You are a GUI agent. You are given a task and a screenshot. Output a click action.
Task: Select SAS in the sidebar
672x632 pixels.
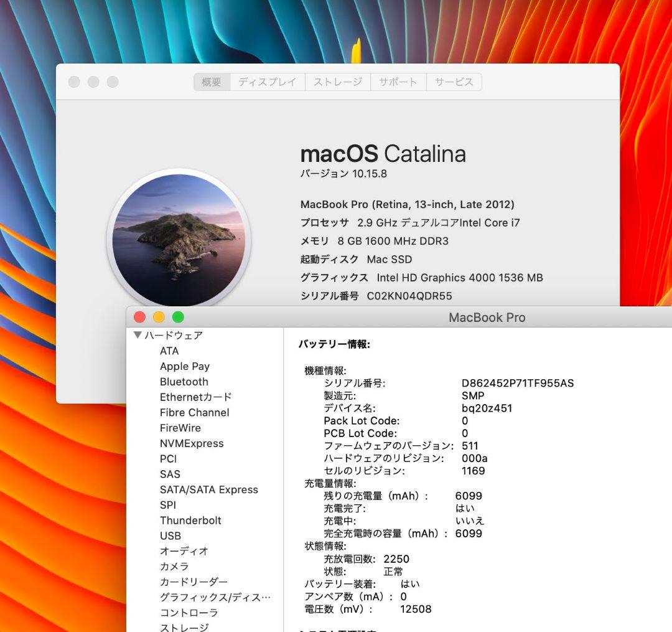pyautogui.click(x=170, y=474)
